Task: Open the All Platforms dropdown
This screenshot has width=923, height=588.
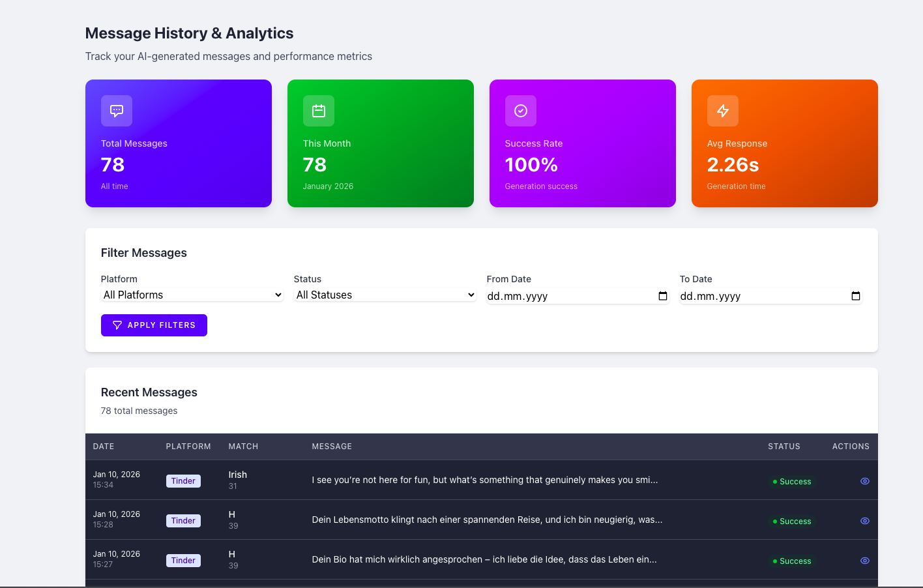Action: (192, 295)
